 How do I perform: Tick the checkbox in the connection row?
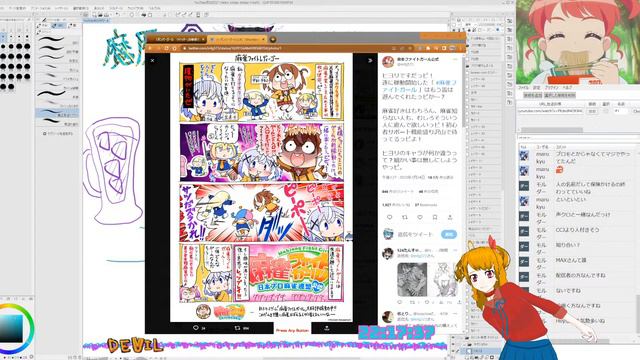tap(606, 111)
